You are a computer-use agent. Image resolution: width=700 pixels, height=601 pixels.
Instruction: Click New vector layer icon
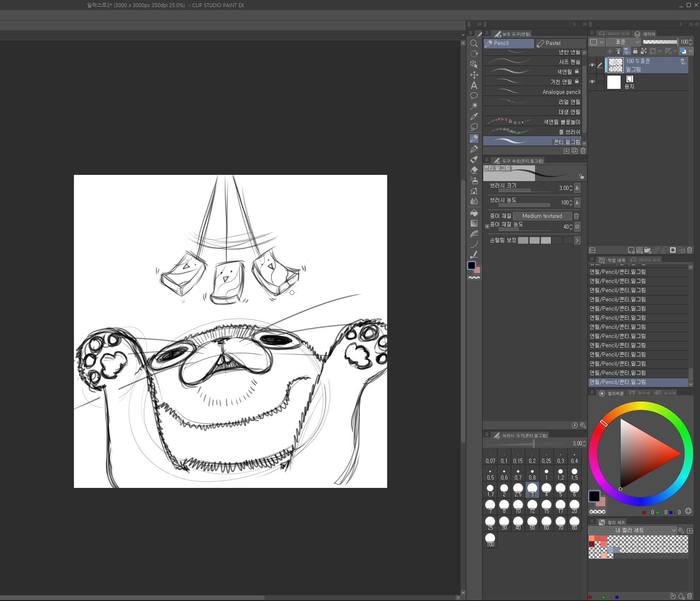[639, 250]
